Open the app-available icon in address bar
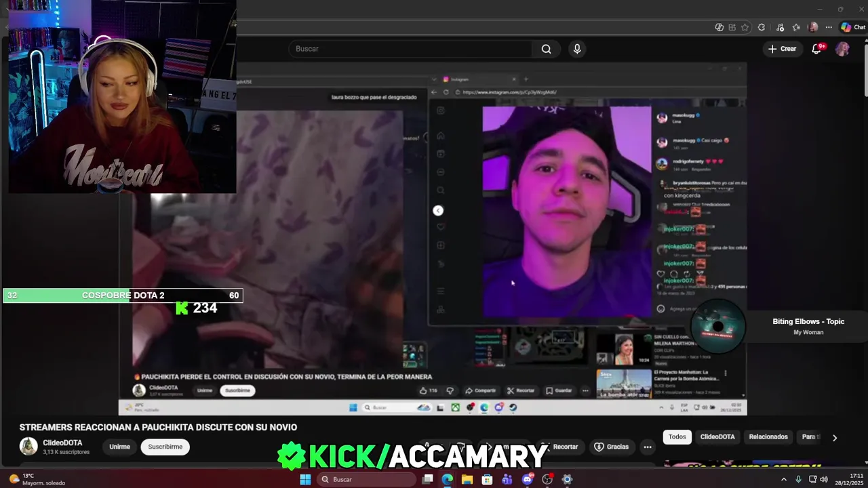 732,27
